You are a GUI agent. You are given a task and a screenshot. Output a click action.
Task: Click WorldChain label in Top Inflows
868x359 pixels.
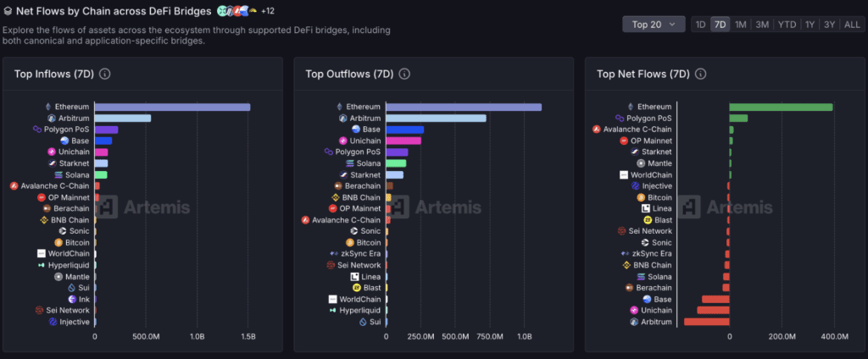(69, 254)
